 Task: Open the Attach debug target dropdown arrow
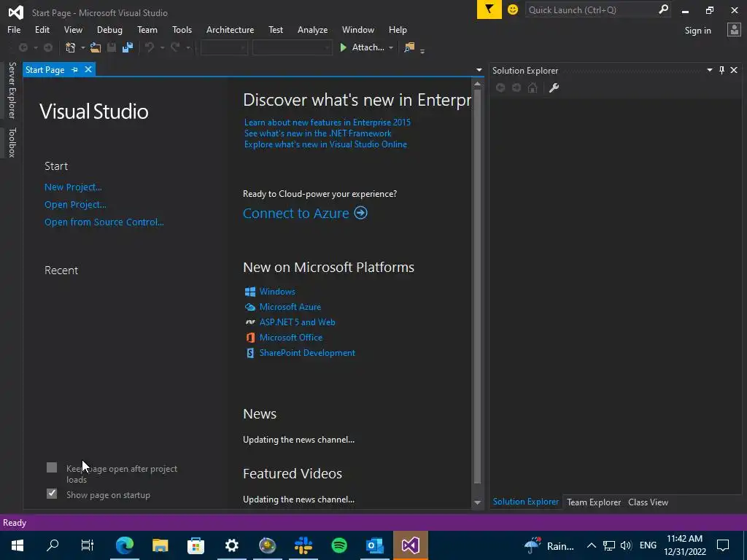391,47
